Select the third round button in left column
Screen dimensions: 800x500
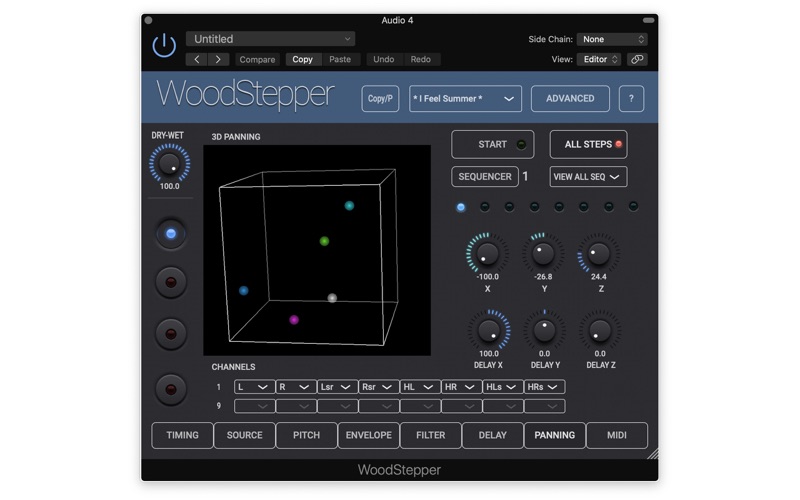click(x=171, y=334)
